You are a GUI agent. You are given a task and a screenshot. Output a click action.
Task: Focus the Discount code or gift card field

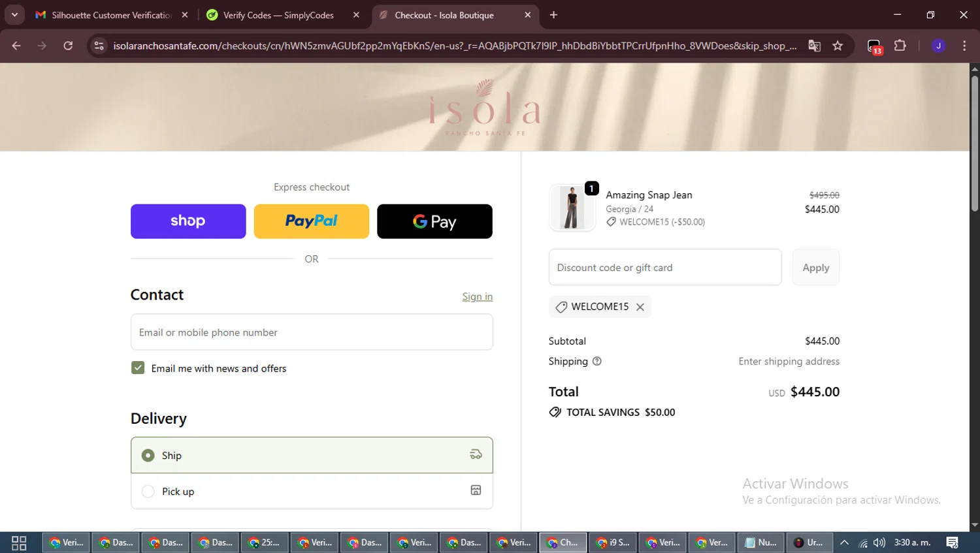point(665,267)
